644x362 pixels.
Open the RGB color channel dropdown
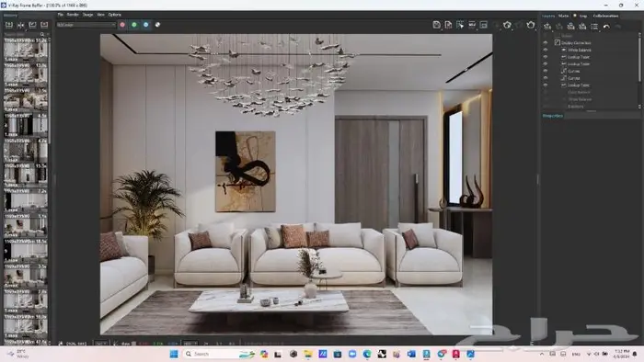pos(86,25)
